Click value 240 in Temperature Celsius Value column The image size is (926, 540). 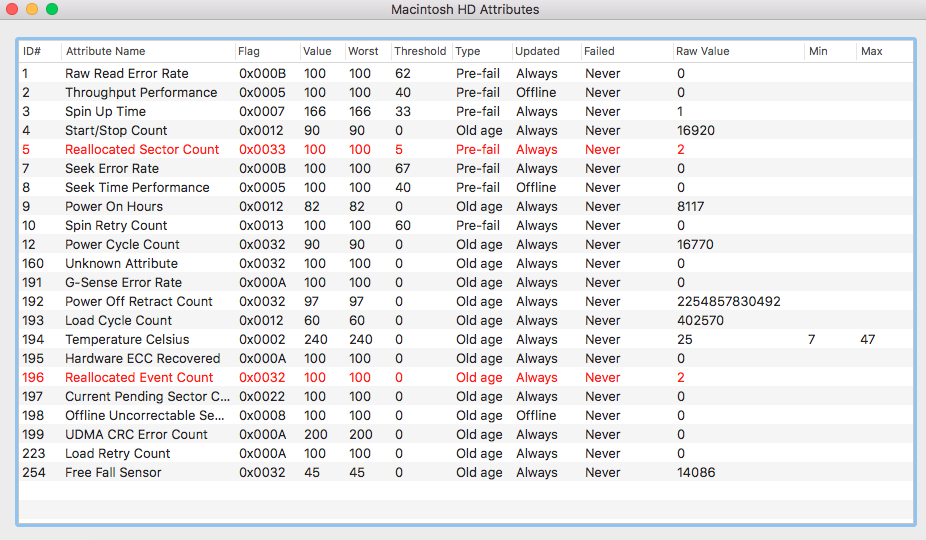(316, 339)
